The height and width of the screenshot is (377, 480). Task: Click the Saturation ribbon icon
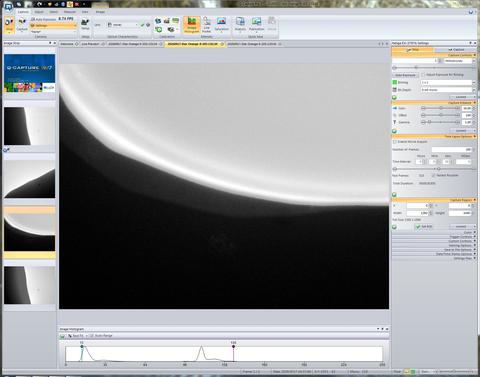(221, 25)
